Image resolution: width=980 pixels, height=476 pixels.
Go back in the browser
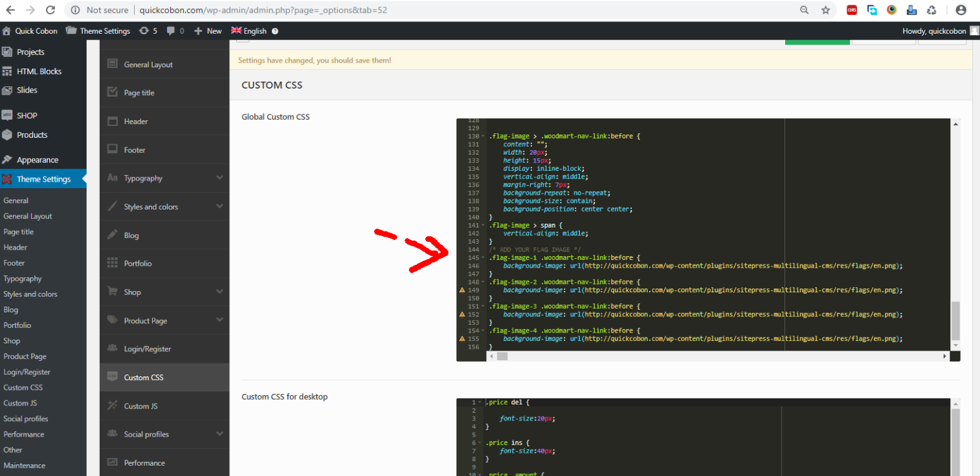pyautogui.click(x=10, y=10)
